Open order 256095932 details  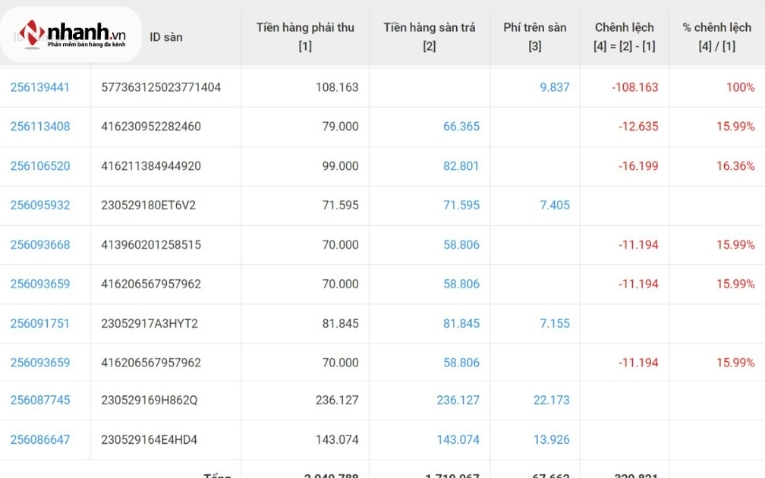40,205
